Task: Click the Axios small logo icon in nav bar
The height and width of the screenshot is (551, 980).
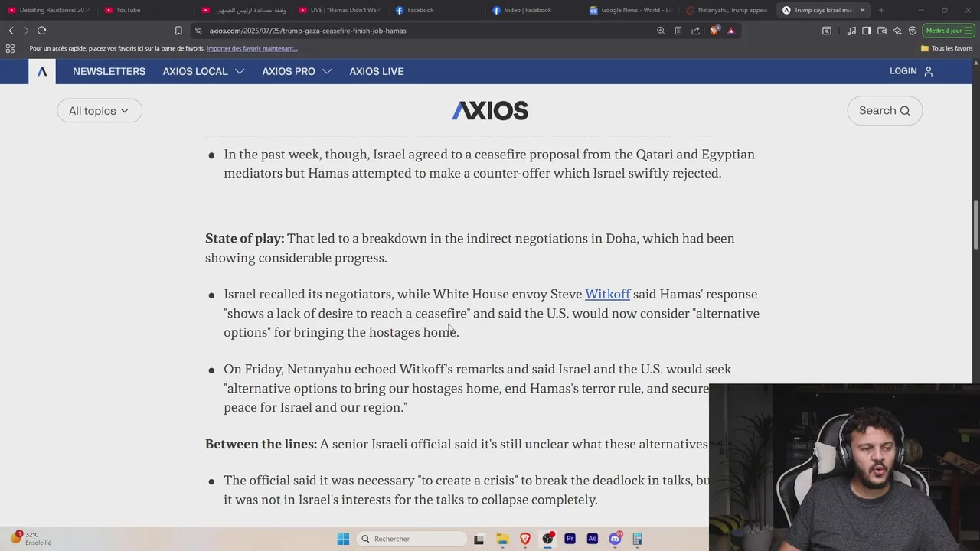Action: (42, 71)
